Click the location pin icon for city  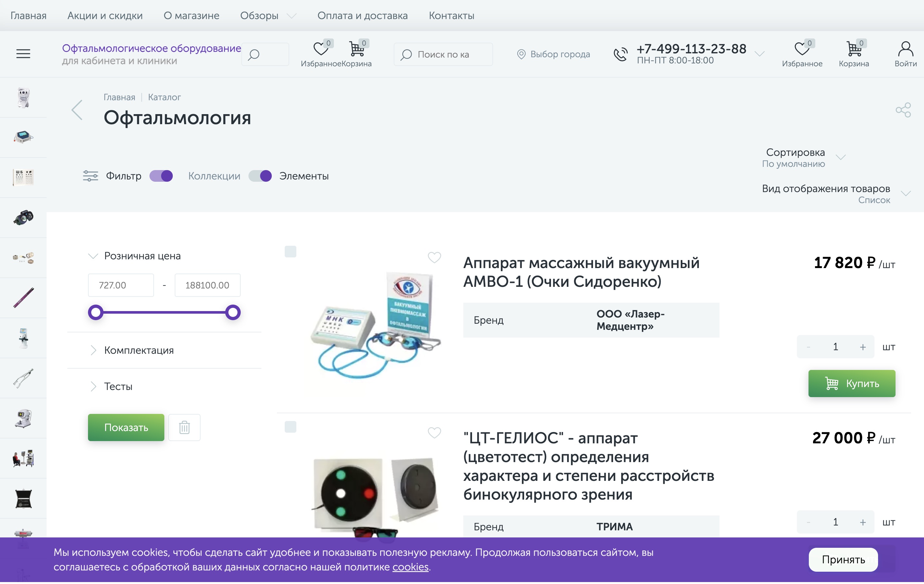pyautogui.click(x=521, y=54)
